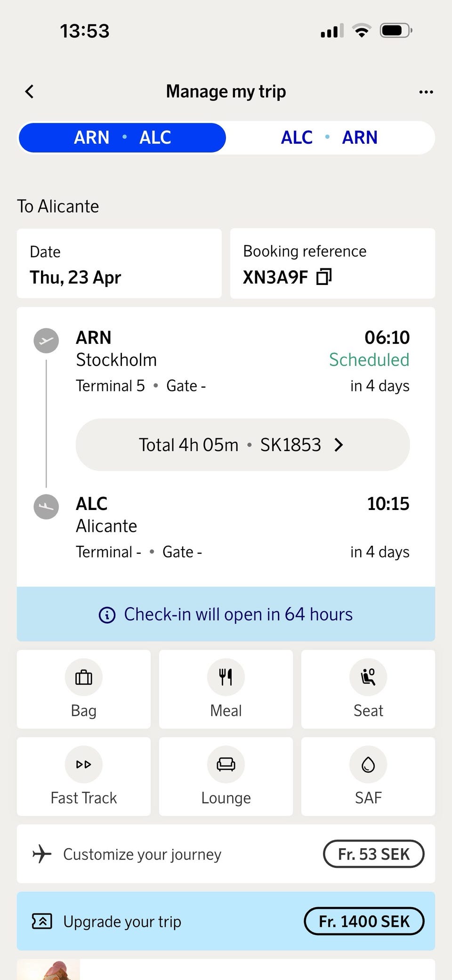Open Customize your journey row
This screenshot has width=452, height=980.
click(142, 854)
